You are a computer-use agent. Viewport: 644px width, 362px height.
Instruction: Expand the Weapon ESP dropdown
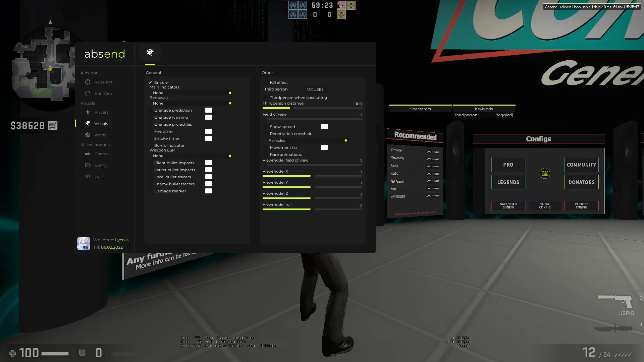tap(192, 156)
